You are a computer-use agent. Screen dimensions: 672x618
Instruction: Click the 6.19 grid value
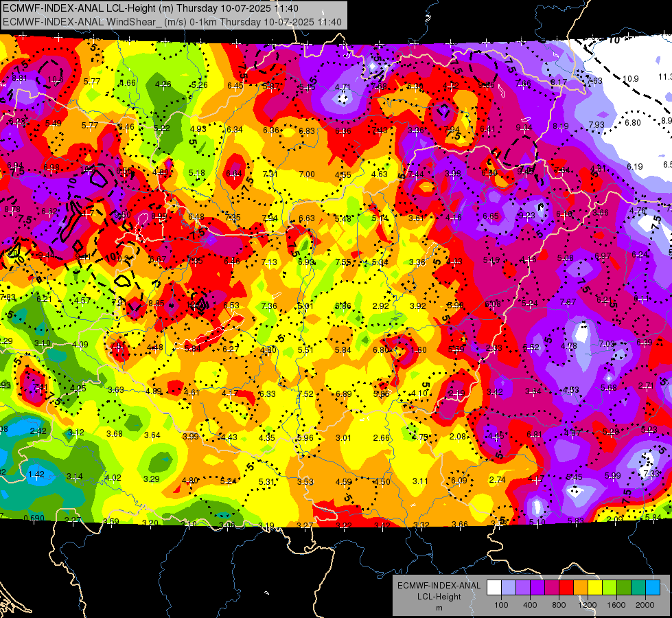tap(635, 166)
